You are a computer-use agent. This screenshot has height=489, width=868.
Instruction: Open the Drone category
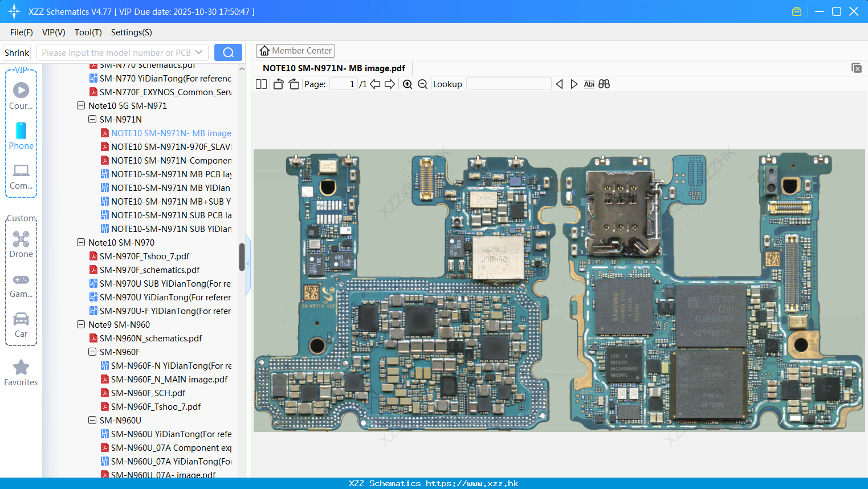click(x=21, y=244)
